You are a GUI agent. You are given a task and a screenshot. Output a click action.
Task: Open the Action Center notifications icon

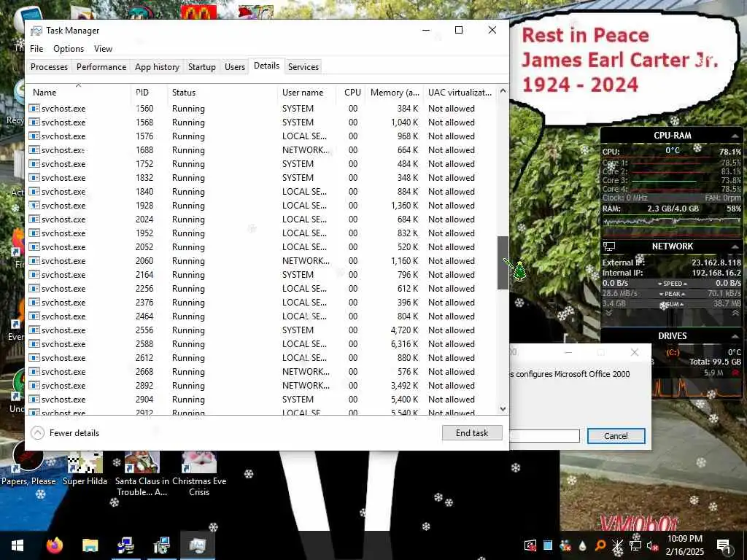coord(724,545)
